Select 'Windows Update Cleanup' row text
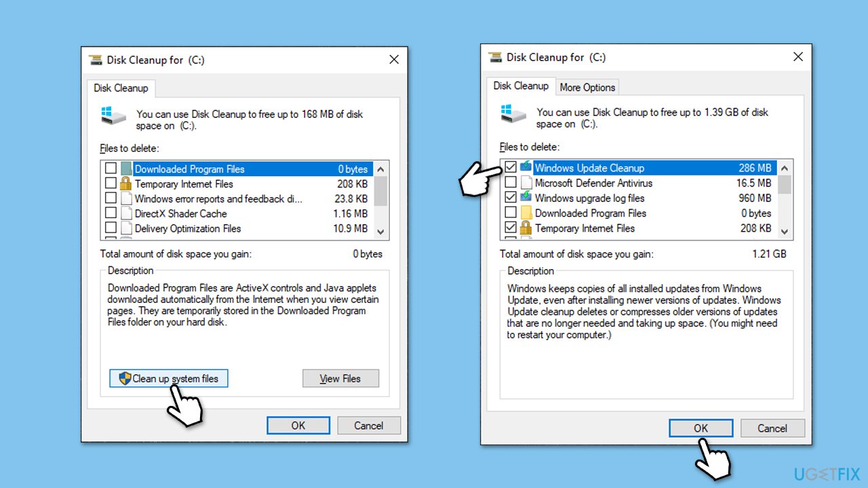Viewport: 868px width, 488px height. click(x=590, y=167)
